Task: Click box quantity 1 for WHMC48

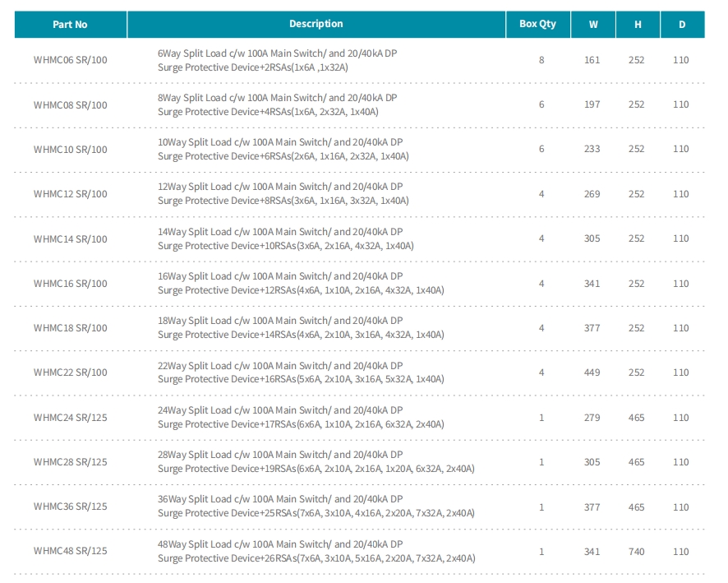Action: (541, 552)
